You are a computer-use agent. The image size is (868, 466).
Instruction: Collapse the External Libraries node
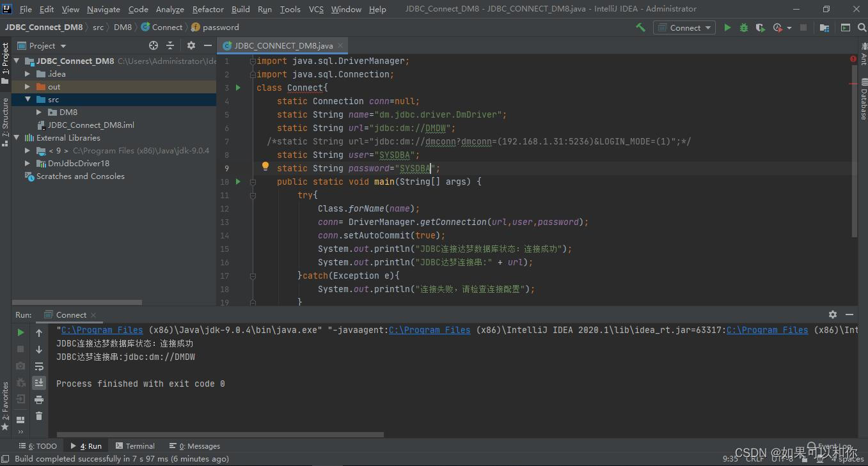tap(16, 138)
